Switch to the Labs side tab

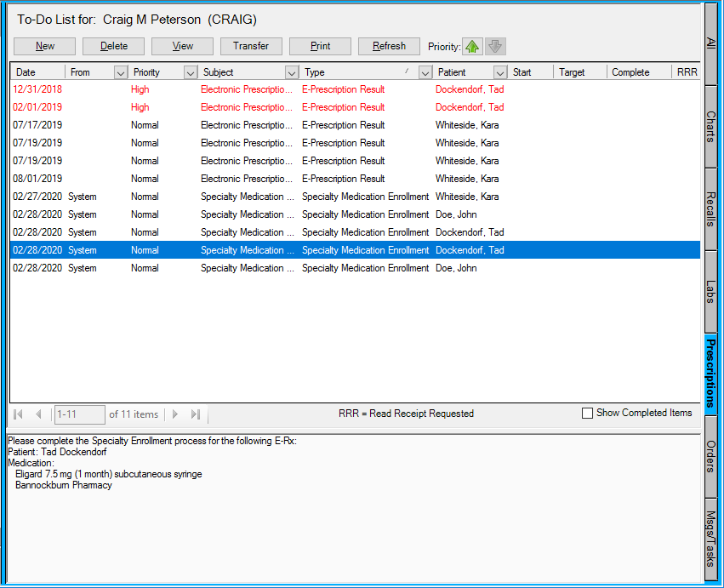pyautogui.click(x=710, y=292)
